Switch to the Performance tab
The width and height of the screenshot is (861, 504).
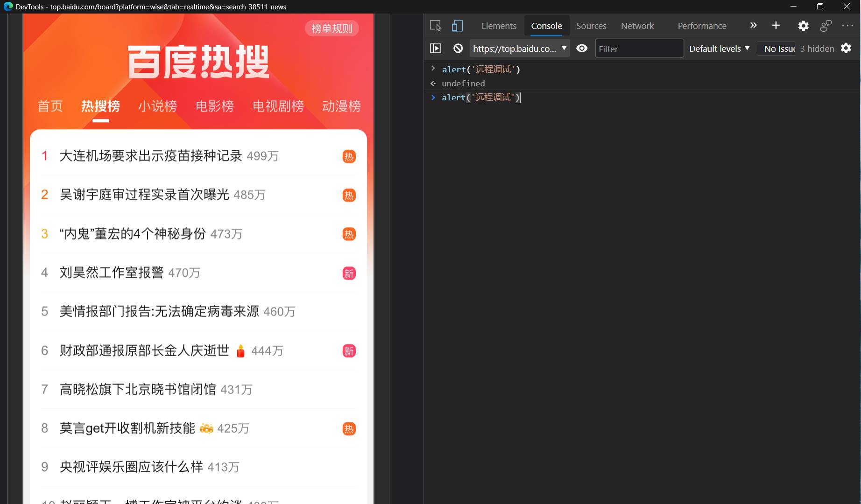[702, 26]
